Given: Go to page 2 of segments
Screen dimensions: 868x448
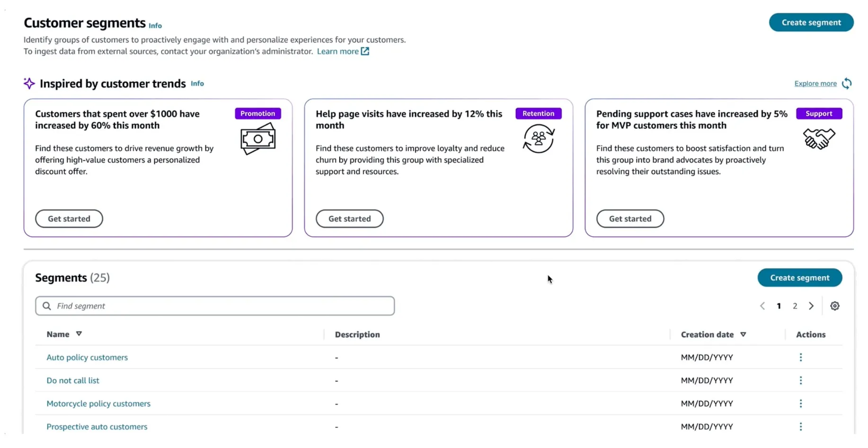Looking at the screenshot, I should (x=795, y=306).
